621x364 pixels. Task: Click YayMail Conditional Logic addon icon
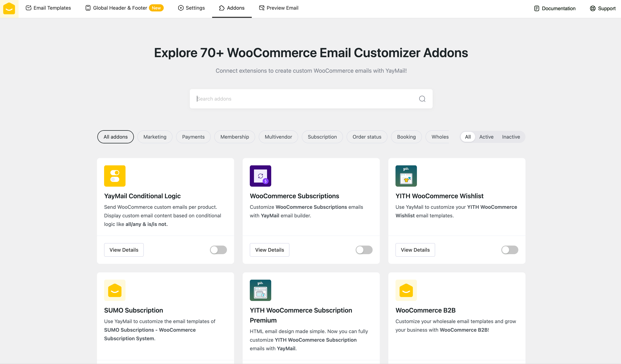115,176
